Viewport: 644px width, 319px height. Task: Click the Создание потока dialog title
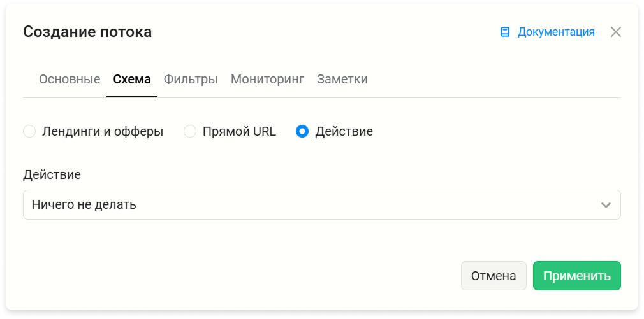click(x=87, y=32)
